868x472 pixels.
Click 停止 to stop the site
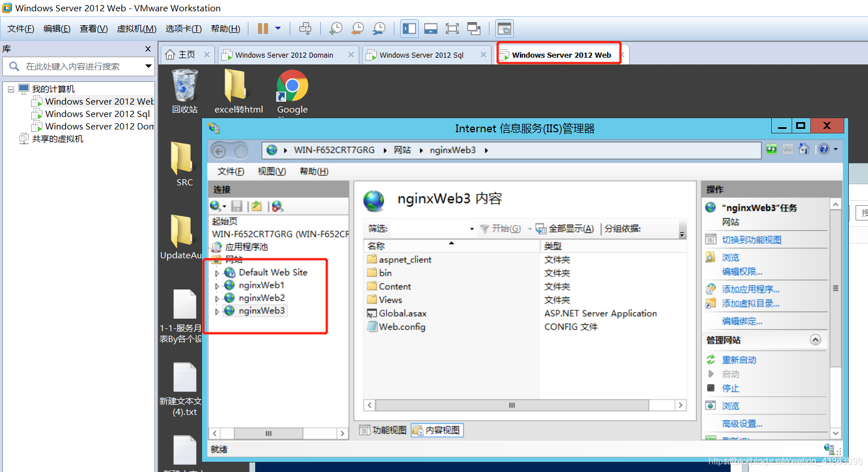click(x=731, y=388)
